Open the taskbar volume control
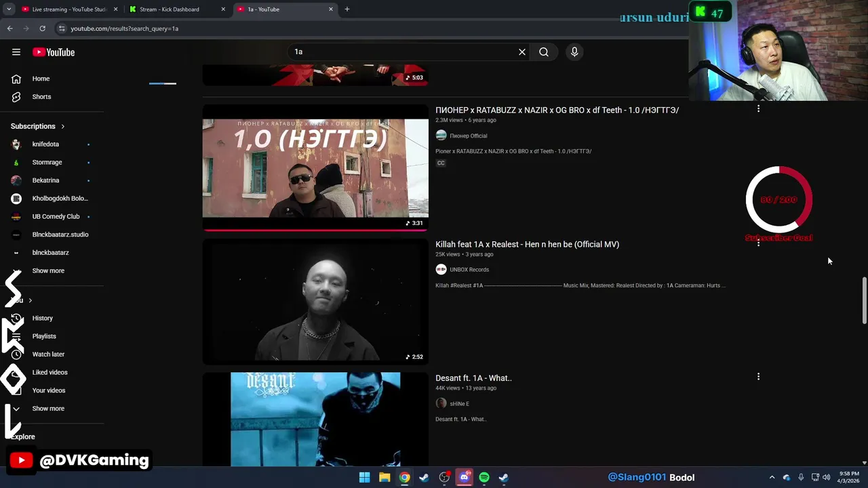Screen dimensions: 868x488 coord(826,478)
